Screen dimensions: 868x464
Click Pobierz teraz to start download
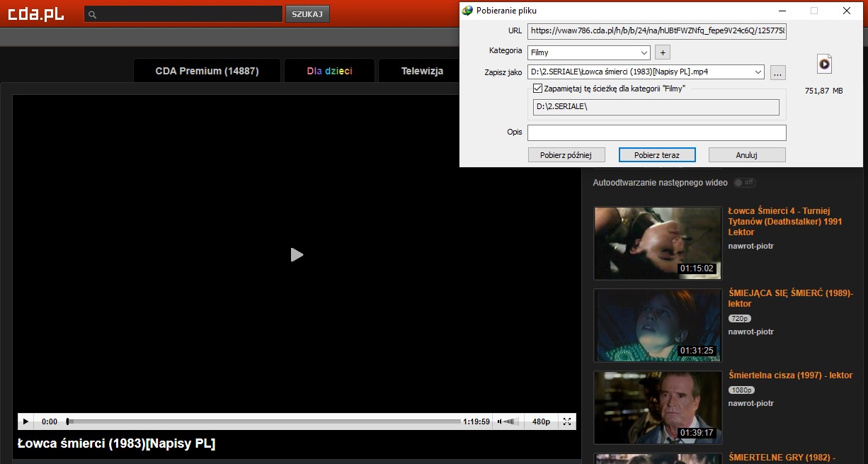657,154
